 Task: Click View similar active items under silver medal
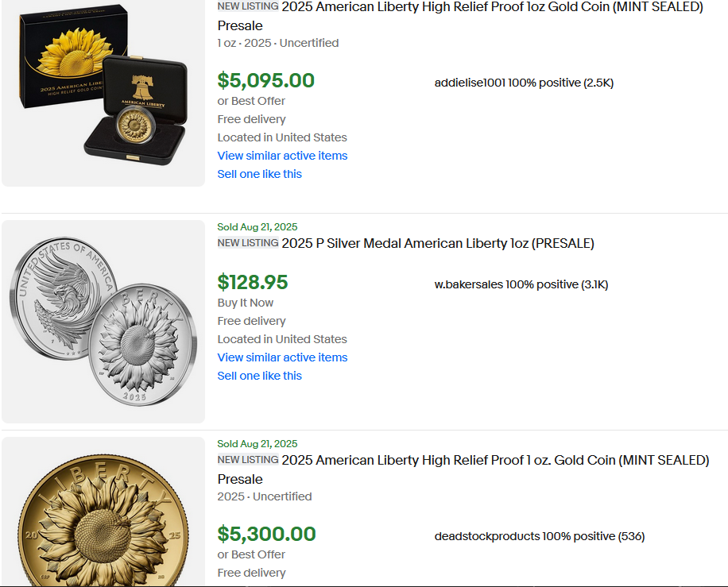(282, 357)
